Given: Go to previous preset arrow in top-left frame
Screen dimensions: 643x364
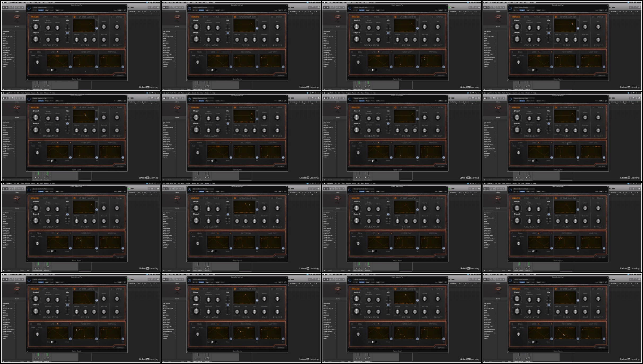Looking at the screenshot, I should tap(33, 10).
